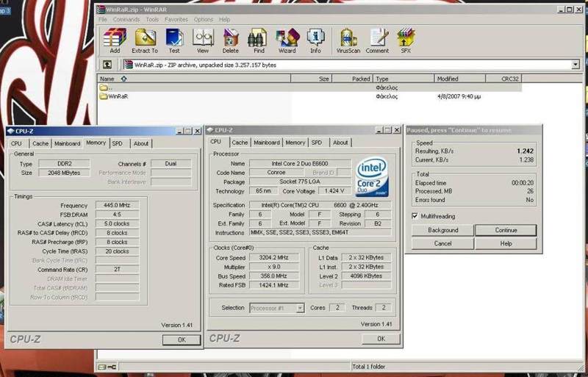Open the File menu in WinRAR
The image size is (588, 377).
[x=102, y=19]
